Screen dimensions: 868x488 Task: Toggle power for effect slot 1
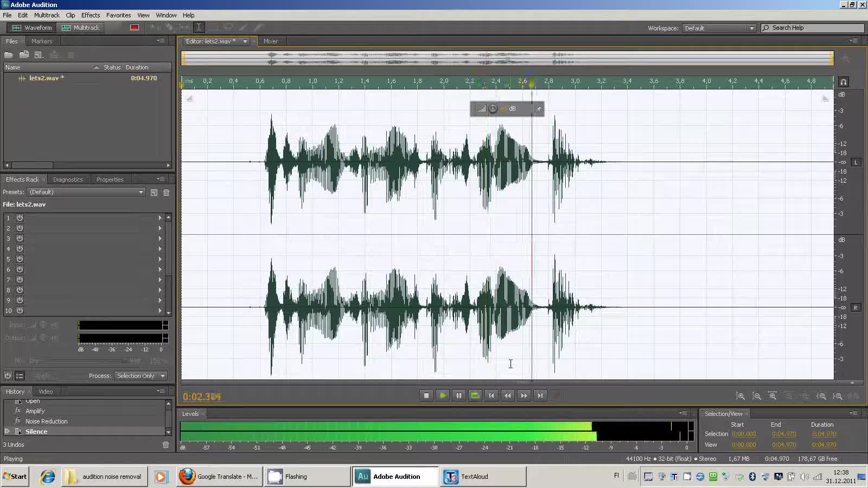(20, 218)
